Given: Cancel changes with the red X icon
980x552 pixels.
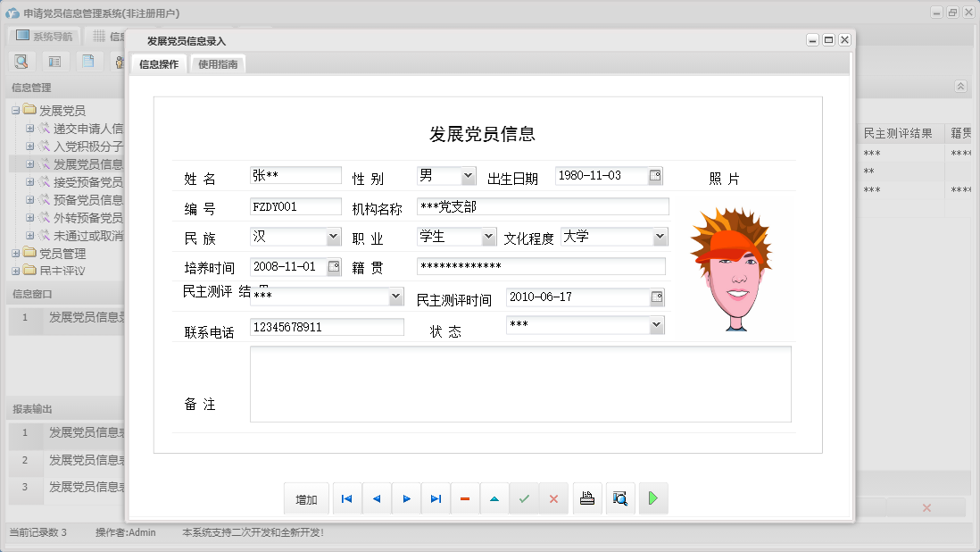Looking at the screenshot, I should click(553, 498).
